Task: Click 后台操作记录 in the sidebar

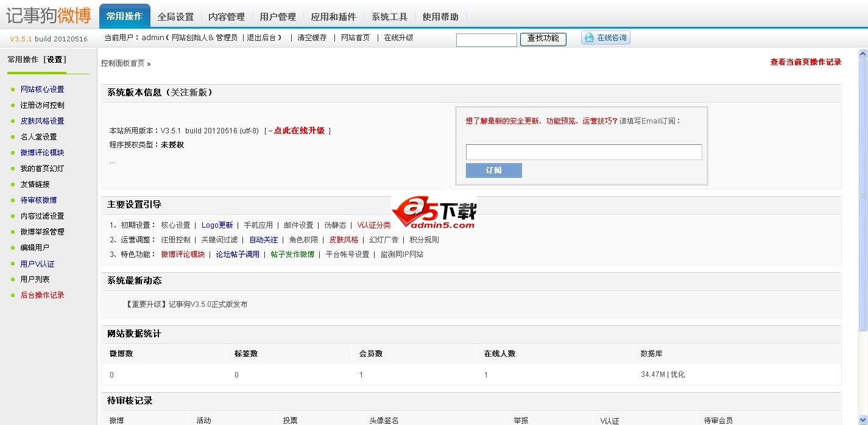Action: click(x=43, y=295)
